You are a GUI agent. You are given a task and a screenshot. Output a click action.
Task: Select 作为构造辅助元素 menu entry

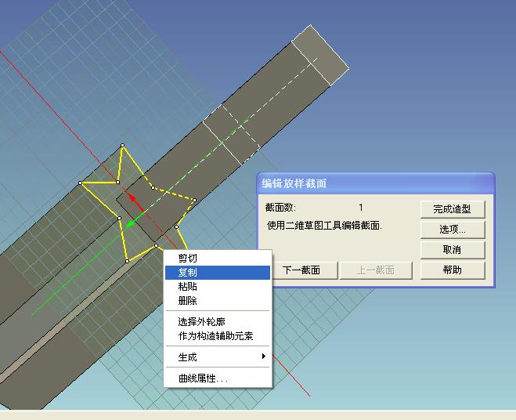point(217,335)
